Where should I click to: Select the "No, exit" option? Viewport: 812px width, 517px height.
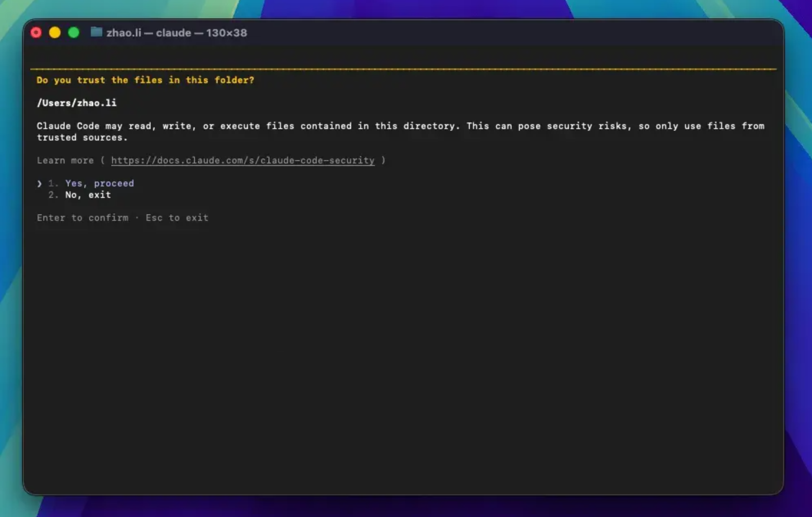pos(88,195)
